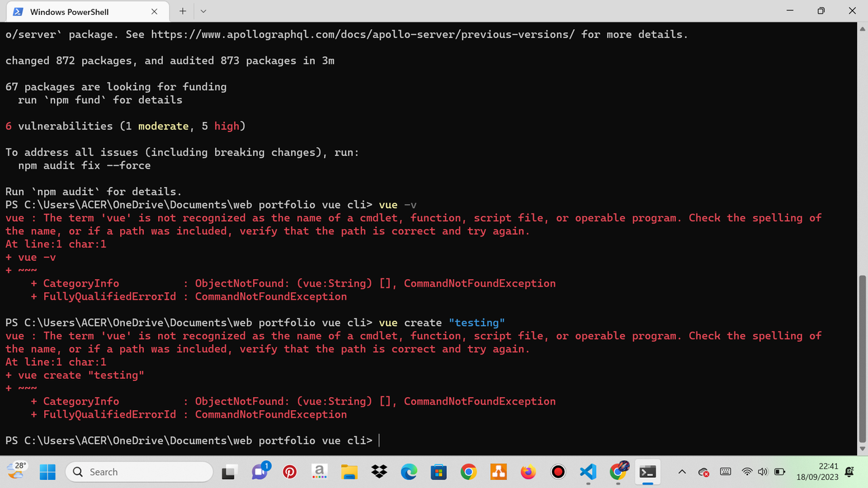Launch Visual Studio Code from the taskbar

coord(588,471)
